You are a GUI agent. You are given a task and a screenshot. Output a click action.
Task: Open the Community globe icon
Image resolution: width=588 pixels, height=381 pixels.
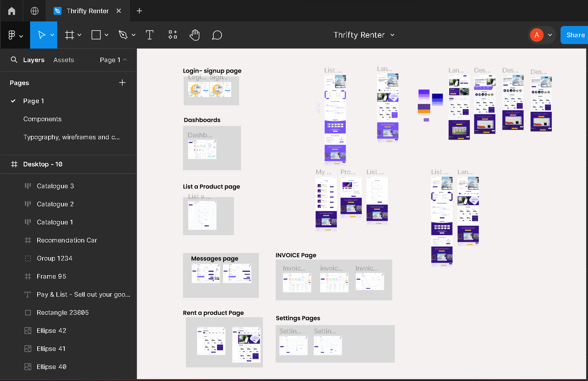click(34, 11)
